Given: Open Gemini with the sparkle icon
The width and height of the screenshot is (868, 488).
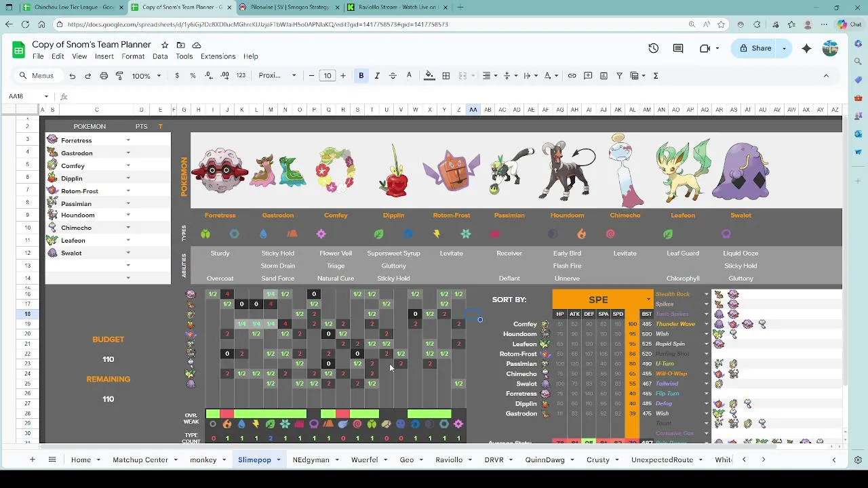Looking at the screenshot, I should coord(806,49).
